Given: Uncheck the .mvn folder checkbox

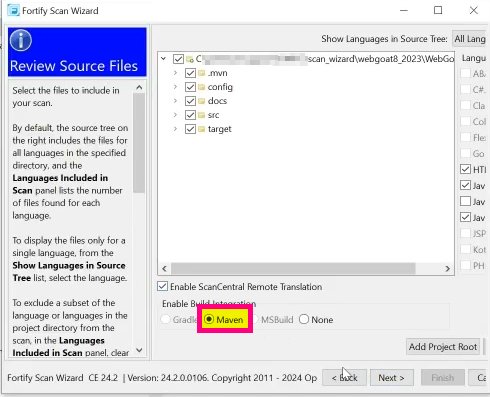Looking at the screenshot, I should point(190,73).
